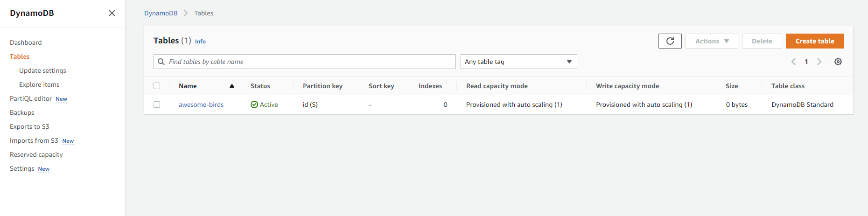
Task: Open the Tables Info link
Action: pos(200,42)
